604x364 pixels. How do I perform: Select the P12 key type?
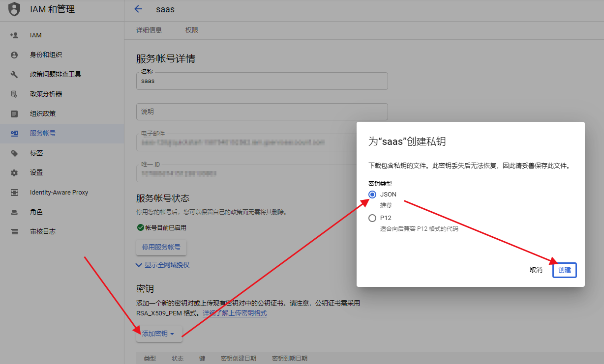click(x=372, y=218)
